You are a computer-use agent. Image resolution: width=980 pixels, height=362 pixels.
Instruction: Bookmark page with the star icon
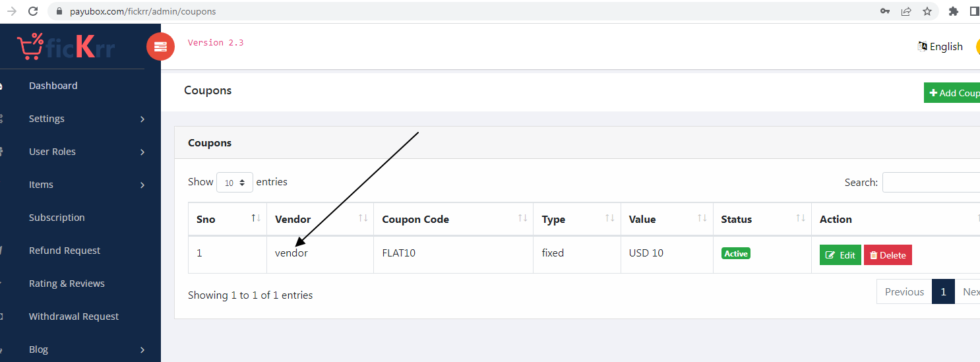click(x=927, y=11)
